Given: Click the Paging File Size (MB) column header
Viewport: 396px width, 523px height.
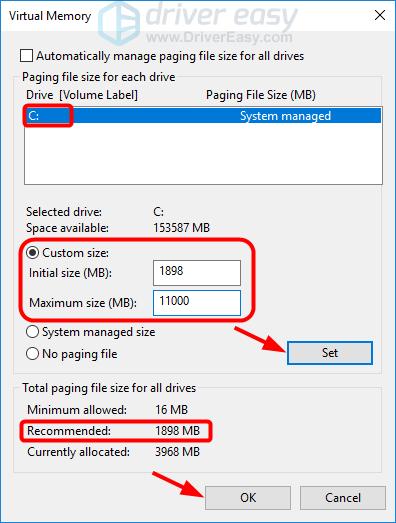Looking at the screenshot, I should tap(261, 95).
